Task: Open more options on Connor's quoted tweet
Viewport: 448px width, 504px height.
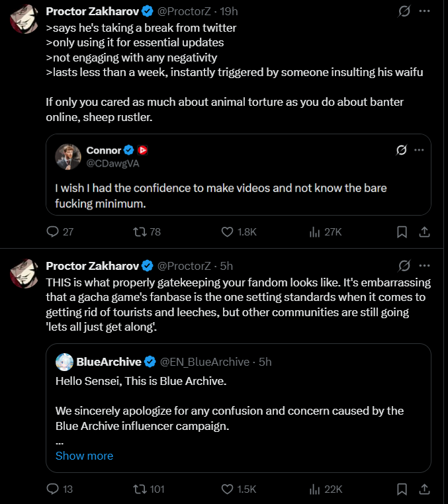Action: click(419, 150)
